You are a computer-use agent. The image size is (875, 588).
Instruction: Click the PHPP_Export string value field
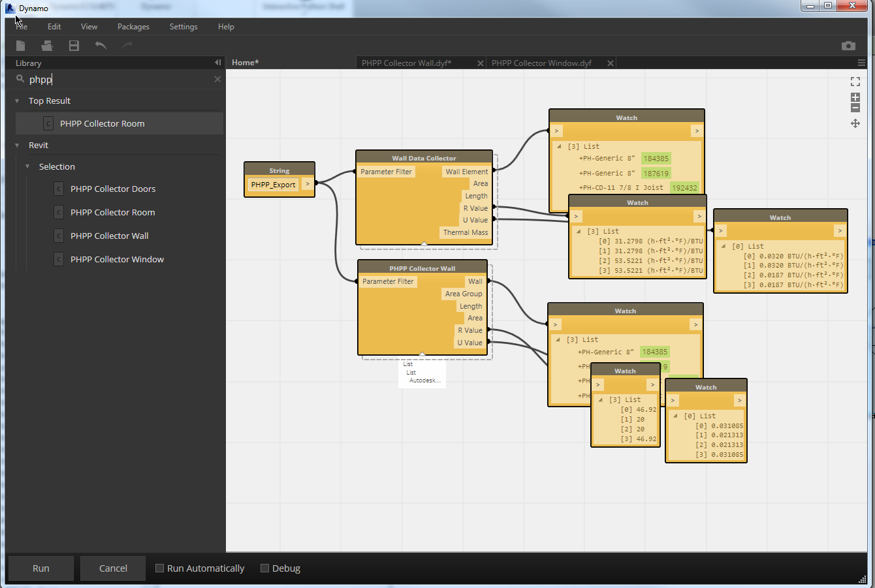[273, 185]
